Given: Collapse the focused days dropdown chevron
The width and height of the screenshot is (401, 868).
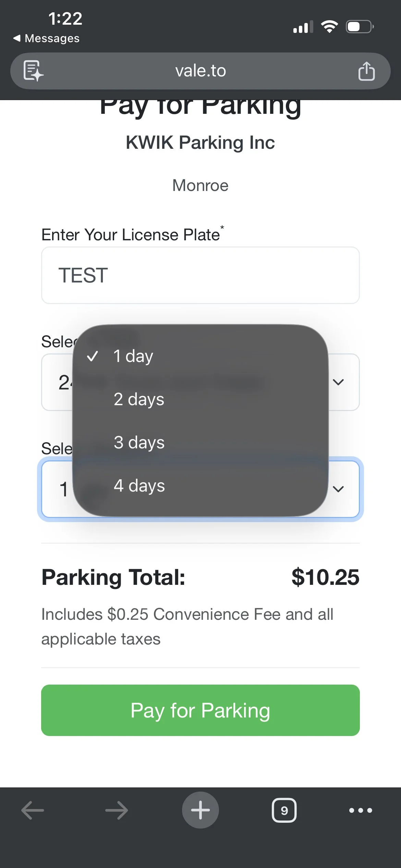Looking at the screenshot, I should tap(338, 489).
